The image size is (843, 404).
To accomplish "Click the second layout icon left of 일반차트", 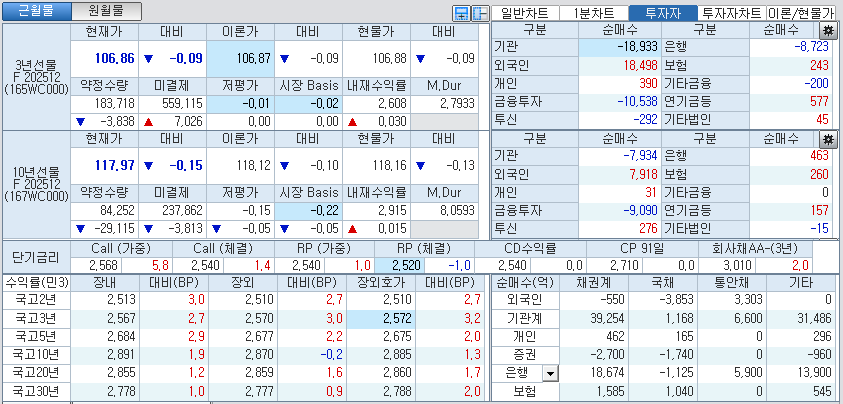I will (477, 13).
